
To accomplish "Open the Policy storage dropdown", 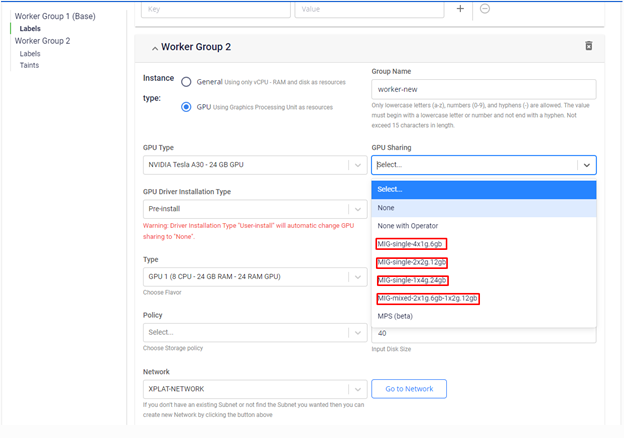I will [254, 332].
